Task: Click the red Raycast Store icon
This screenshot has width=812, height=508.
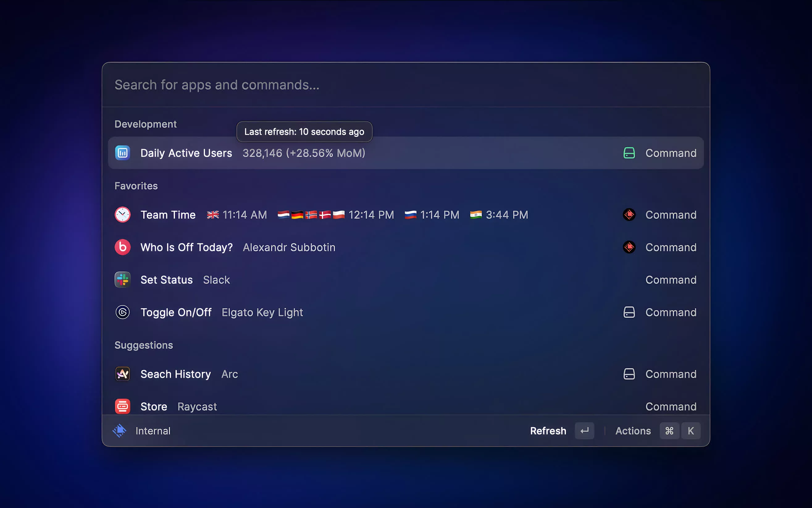Action: click(x=123, y=407)
